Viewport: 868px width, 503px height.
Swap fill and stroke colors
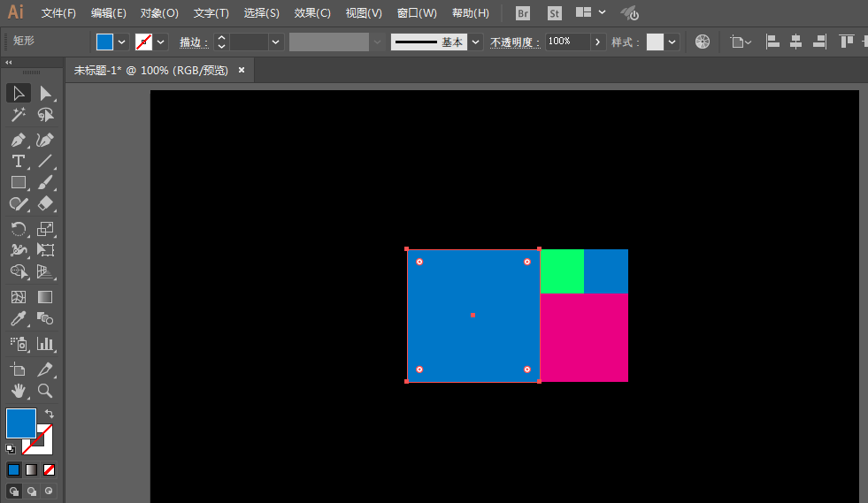50,414
